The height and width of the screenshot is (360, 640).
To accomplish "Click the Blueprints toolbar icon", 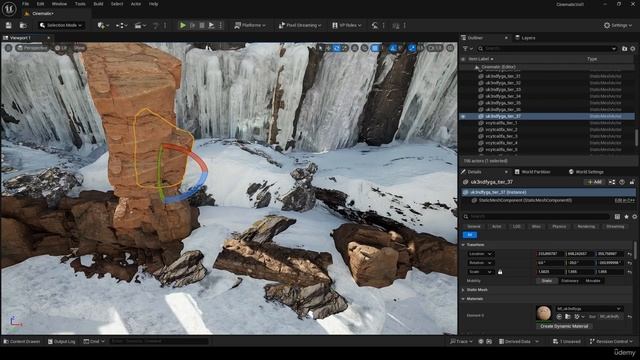I will click(121, 25).
